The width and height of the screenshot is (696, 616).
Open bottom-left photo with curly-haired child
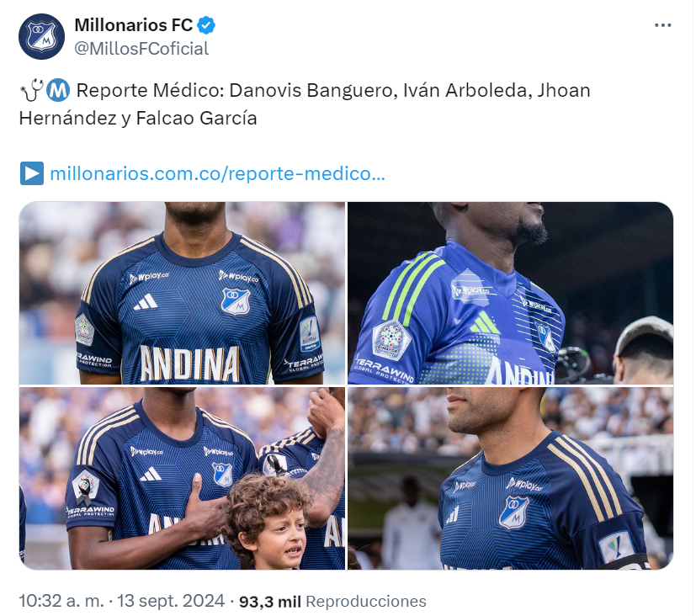182,479
